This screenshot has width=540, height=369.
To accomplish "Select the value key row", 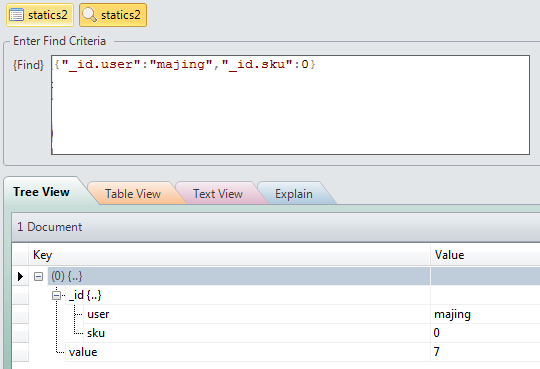I will 83,352.
